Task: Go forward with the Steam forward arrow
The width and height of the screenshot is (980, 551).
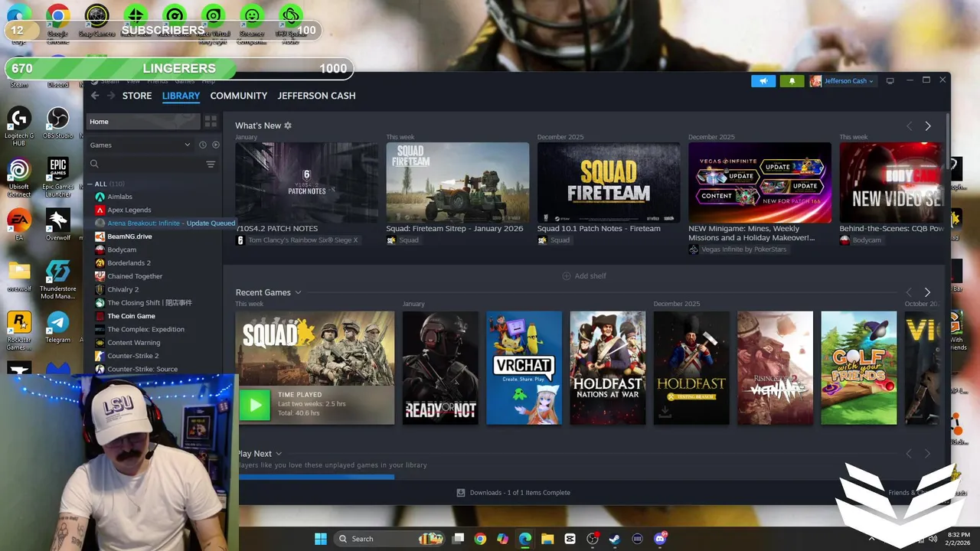Action: [111, 96]
